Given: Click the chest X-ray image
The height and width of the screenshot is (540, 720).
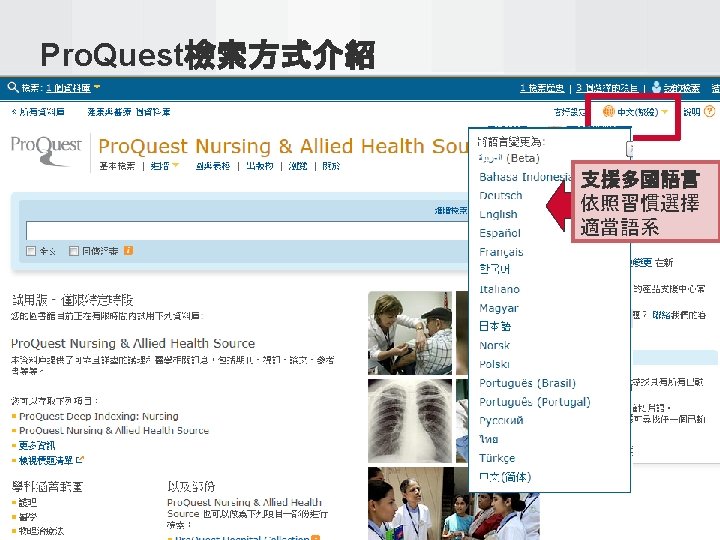Looking at the screenshot, I should [410, 421].
